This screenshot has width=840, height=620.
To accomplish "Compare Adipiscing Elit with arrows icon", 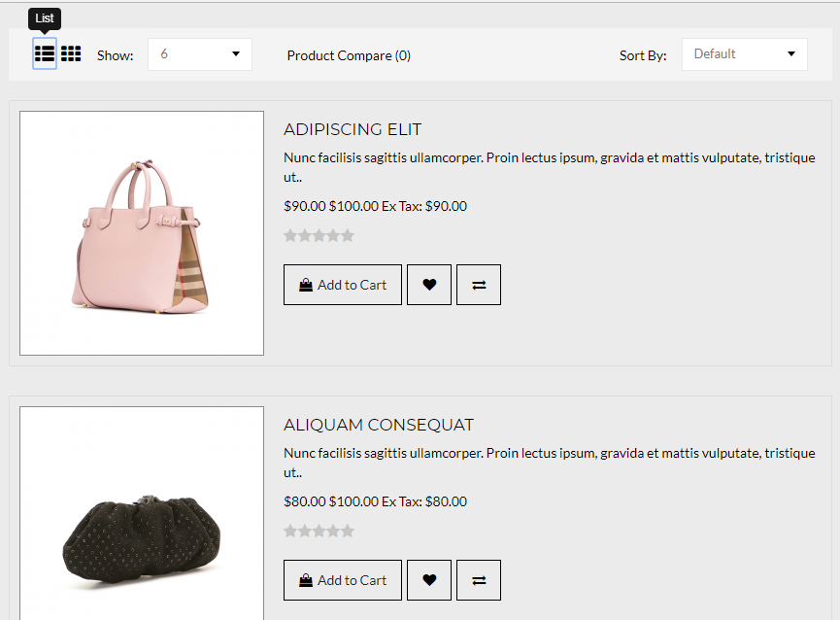I will [x=479, y=285].
